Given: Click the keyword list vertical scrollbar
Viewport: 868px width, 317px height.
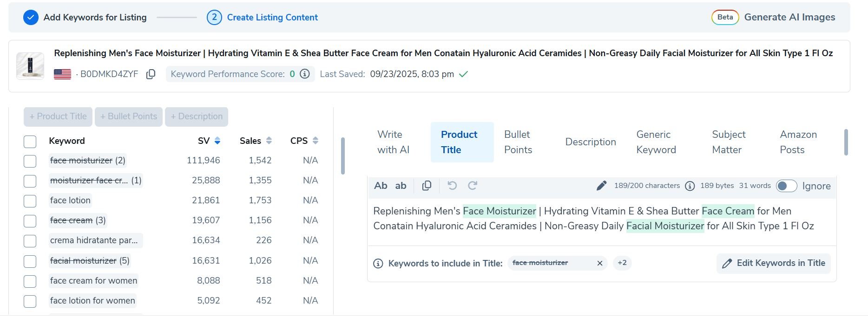Looking at the screenshot, I should tap(343, 156).
